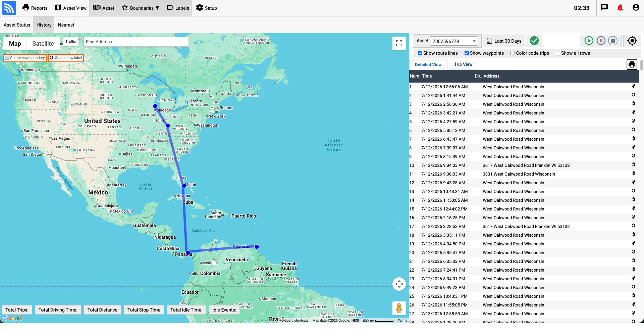Click the Find Address search field
This screenshot has height=332, width=644.
[x=136, y=42]
